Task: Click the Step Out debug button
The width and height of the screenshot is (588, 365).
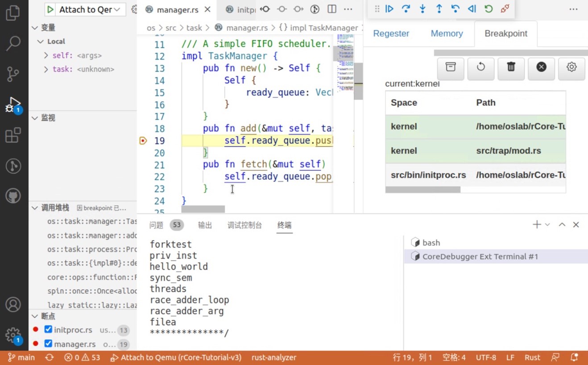Action: pos(439,9)
